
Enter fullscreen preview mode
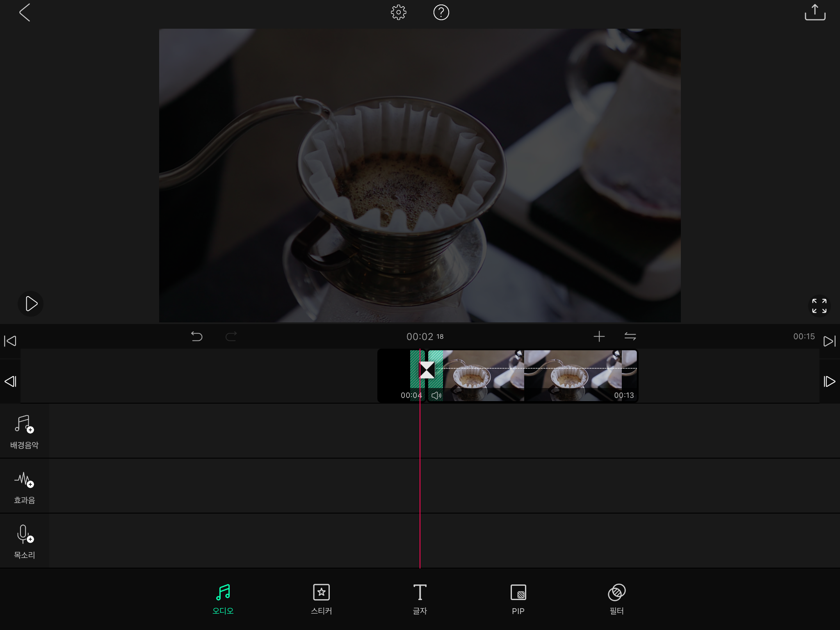(x=819, y=306)
